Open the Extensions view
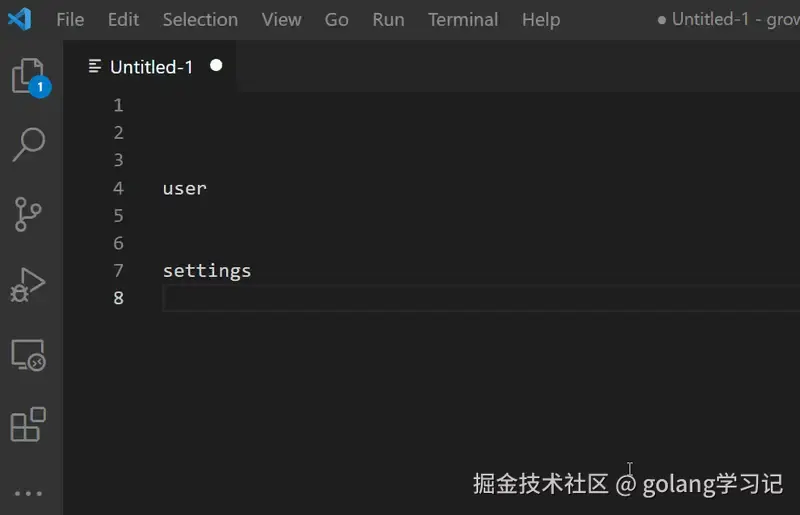 tap(28, 424)
